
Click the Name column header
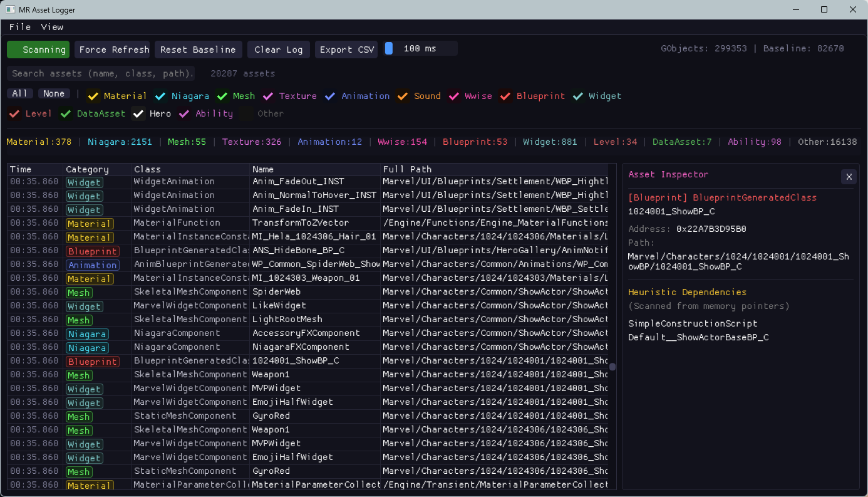[316, 169]
